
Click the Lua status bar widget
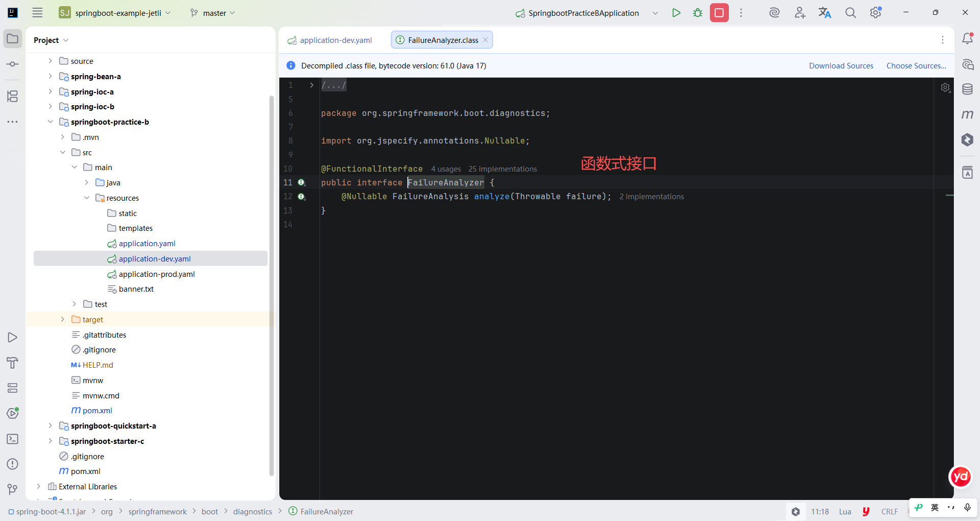coord(845,512)
